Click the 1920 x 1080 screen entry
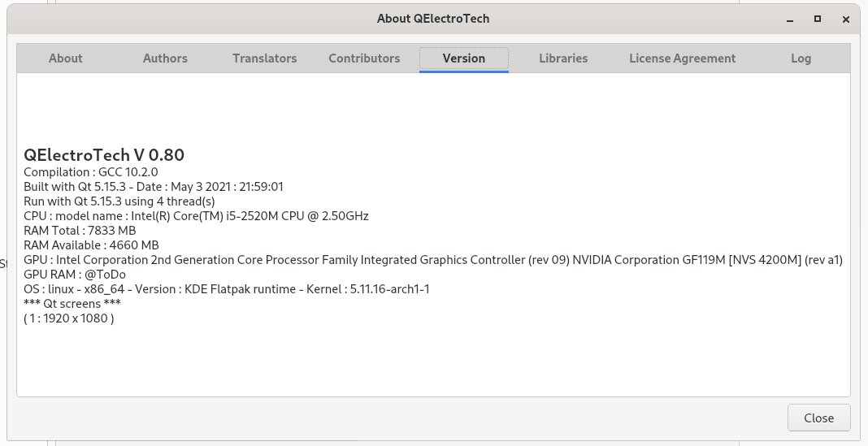 (x=69, y=318)
